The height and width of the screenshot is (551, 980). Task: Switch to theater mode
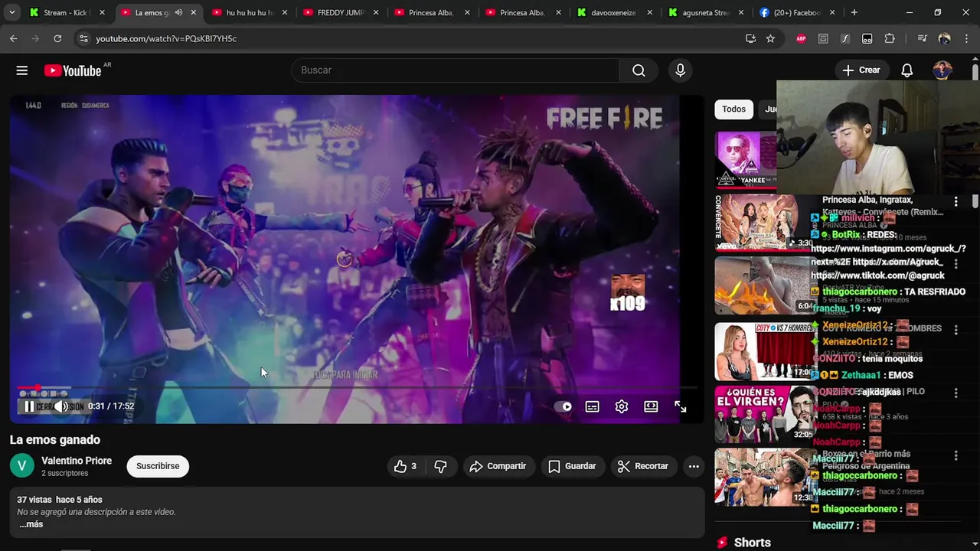(x=651, y=406)
